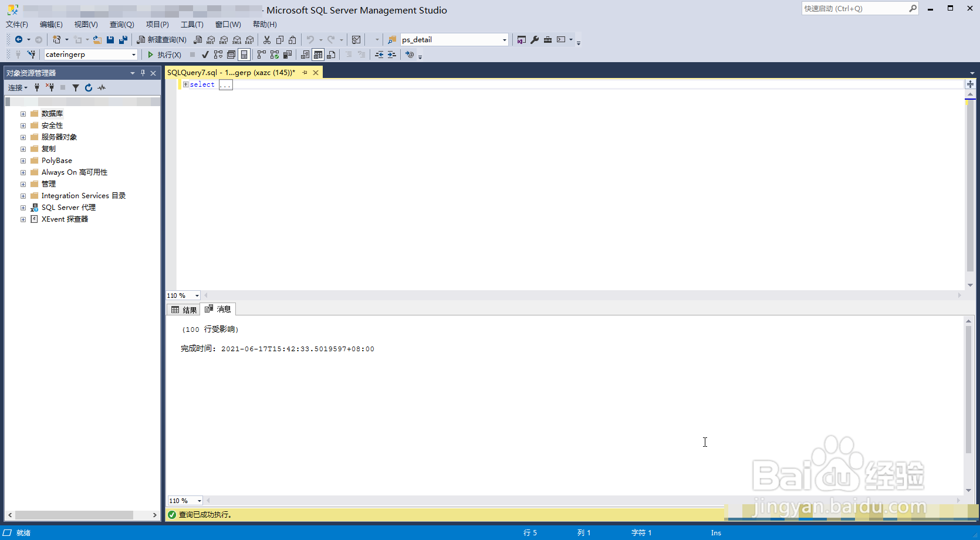
Task: Click the Quick Launch (快速启动) search field
Action: pyautogui.click(x=854, y=8)
